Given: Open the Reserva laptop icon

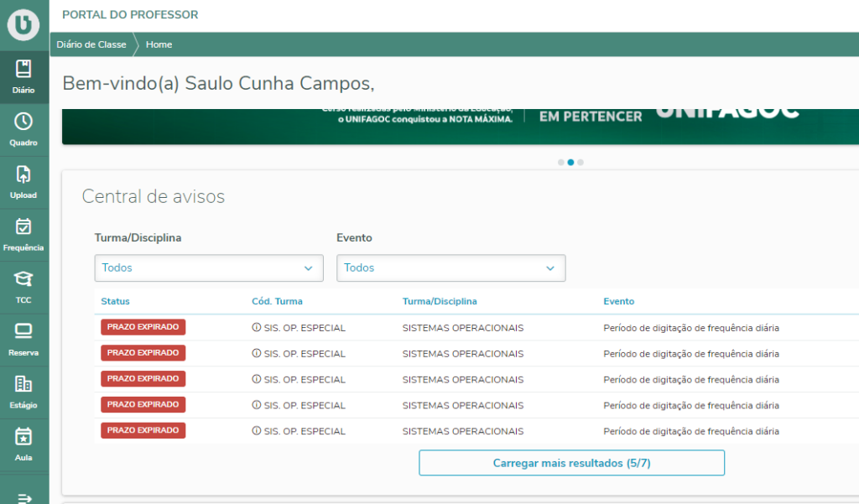Looking at the screenshot, I should pos(23,333).
